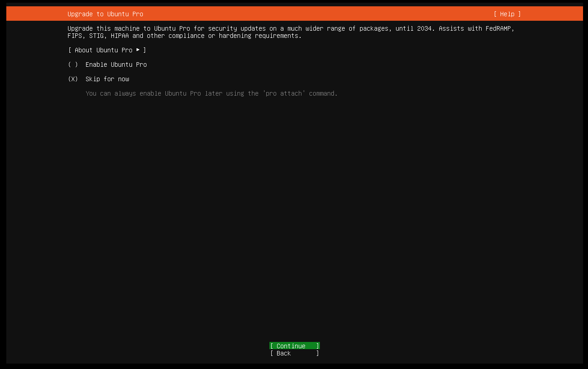
Task: Click the 'Enable Ubuntu Pro' option label
Action: (x=116, y=65)
